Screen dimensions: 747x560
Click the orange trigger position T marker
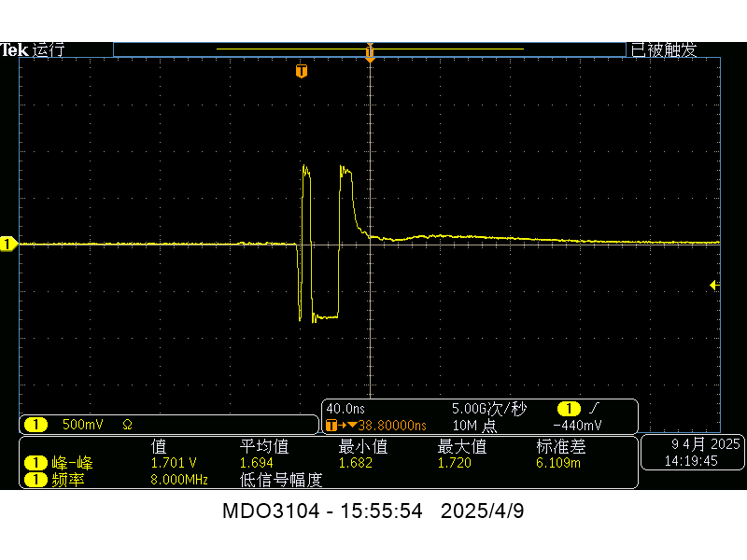(301, 71)
